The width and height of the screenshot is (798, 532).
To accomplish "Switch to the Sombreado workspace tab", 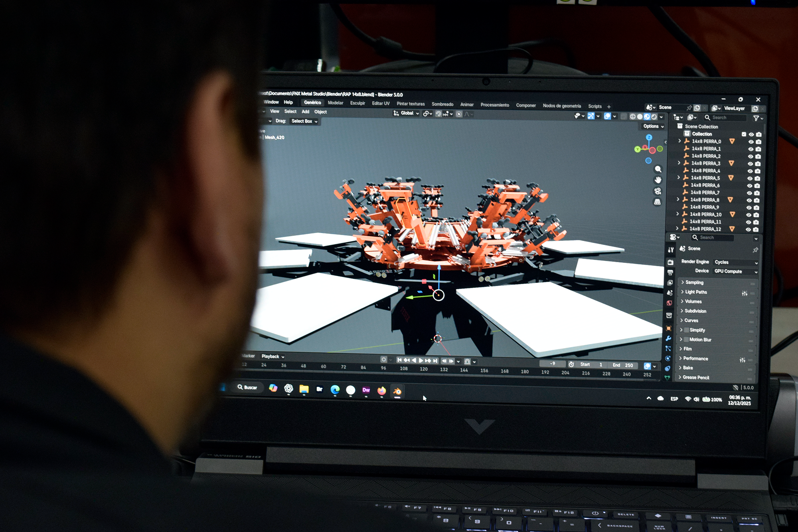I will (x=442, y=104).
